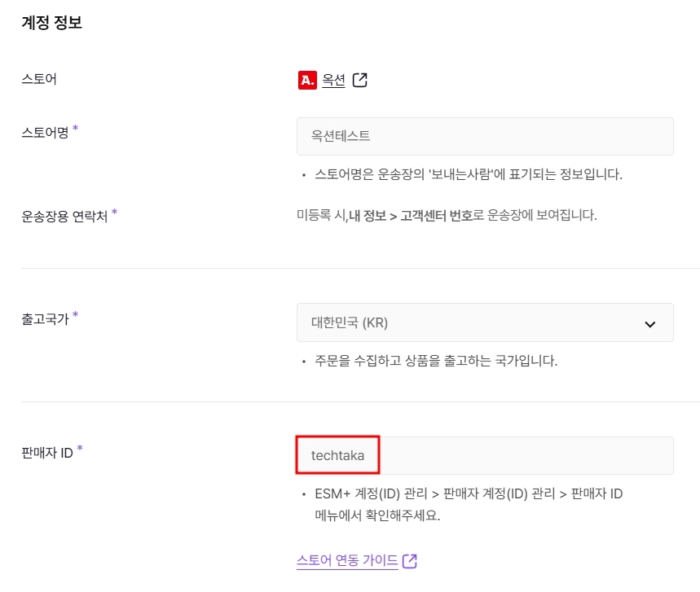The height and width of the screenshot is (592, 700).
Task: Click the chevron arrow in 대한민국 (KR) dropdown
Action: tap(650, 324)
